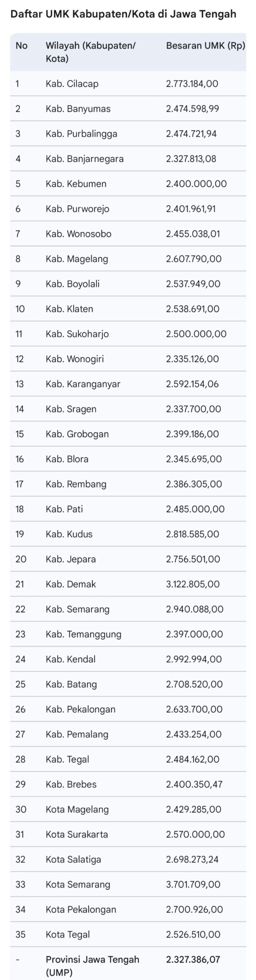Click the 'Provinsi Jawa Tengah (UMP)' row label

pos(92,965)
